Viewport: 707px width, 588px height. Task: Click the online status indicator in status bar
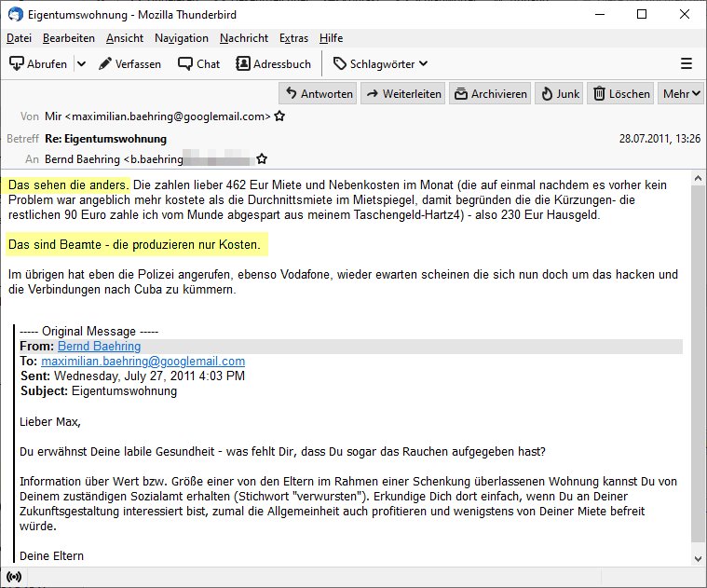point(13,578)
